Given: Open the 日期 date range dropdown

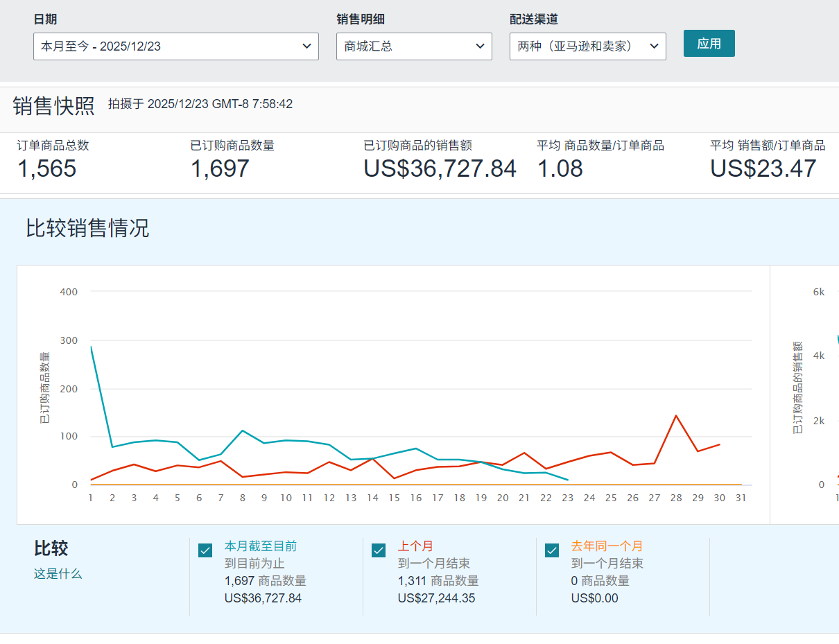Looking at the screenshot, I should click(175, 46).
